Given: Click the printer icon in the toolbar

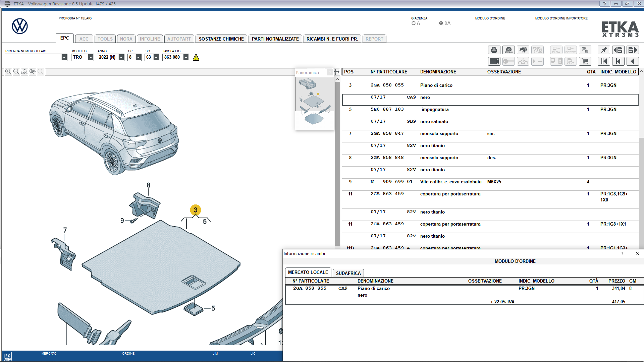Looking at the screenshot, I should pyautogui.click(x=494, y=50).
